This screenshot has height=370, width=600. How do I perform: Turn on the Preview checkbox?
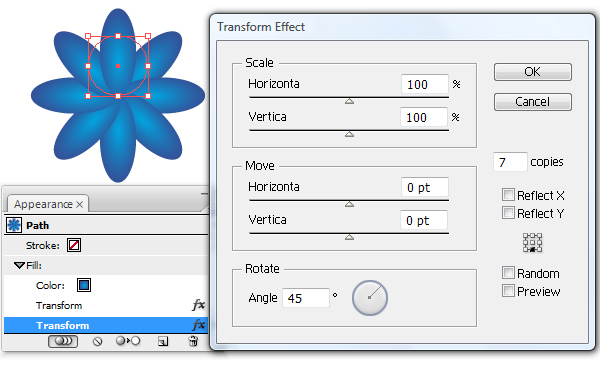click(x=508, y=291)
